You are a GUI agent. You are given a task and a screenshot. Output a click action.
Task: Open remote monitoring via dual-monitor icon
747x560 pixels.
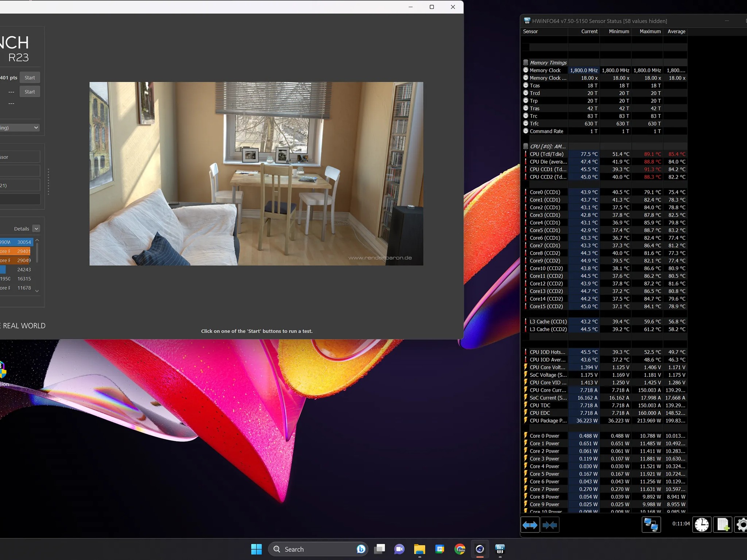pos(651,524)
